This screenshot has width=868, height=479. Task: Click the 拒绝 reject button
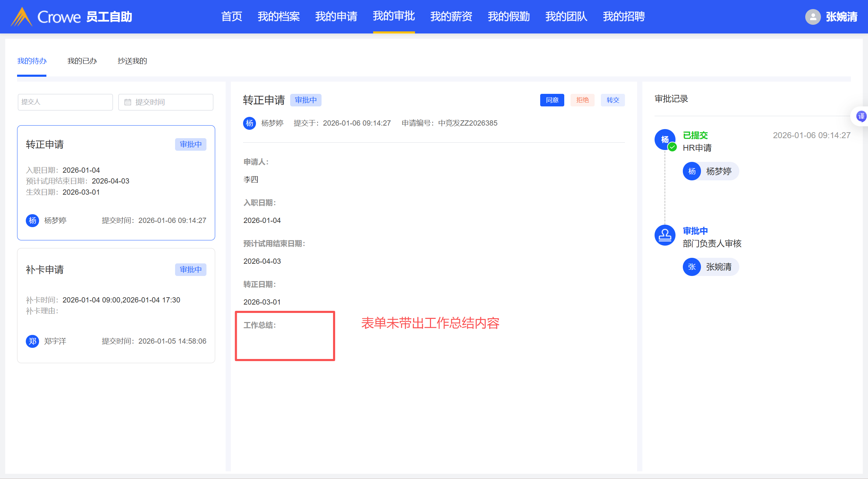tap(582, 100)
